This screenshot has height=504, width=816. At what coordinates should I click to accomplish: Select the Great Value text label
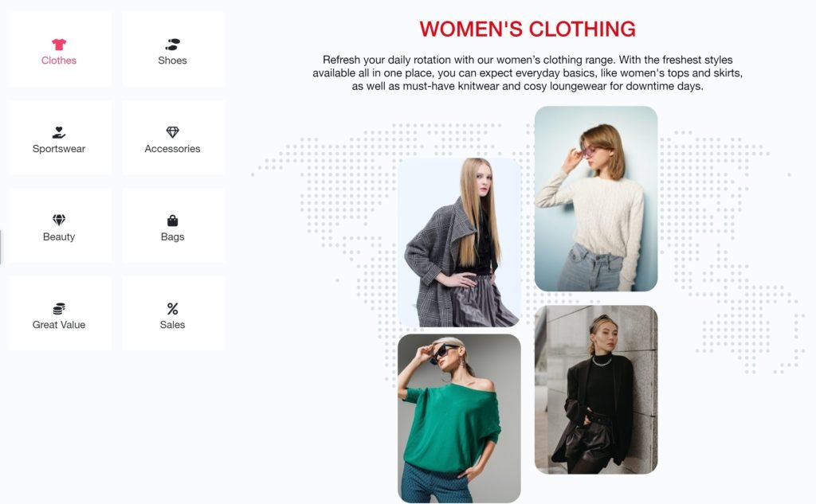click(x=59, y=325)
